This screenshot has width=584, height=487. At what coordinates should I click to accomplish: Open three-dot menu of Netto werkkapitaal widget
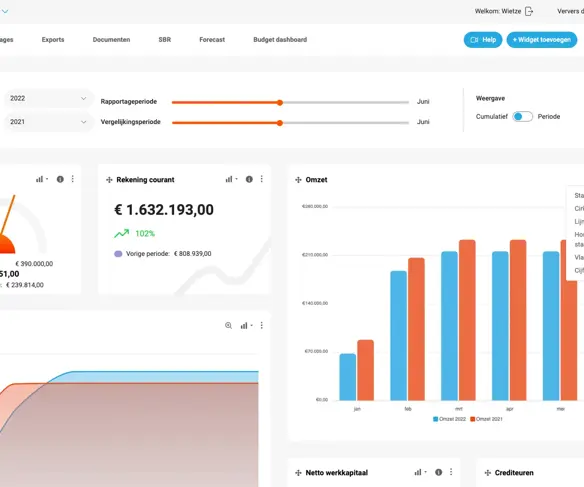(x=451, y=472)
